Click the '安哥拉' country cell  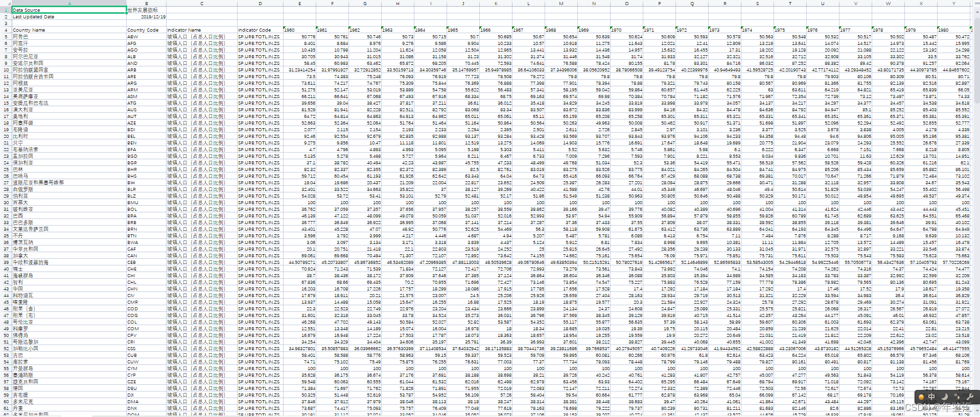pyautogui.click(x=69, y=50)
